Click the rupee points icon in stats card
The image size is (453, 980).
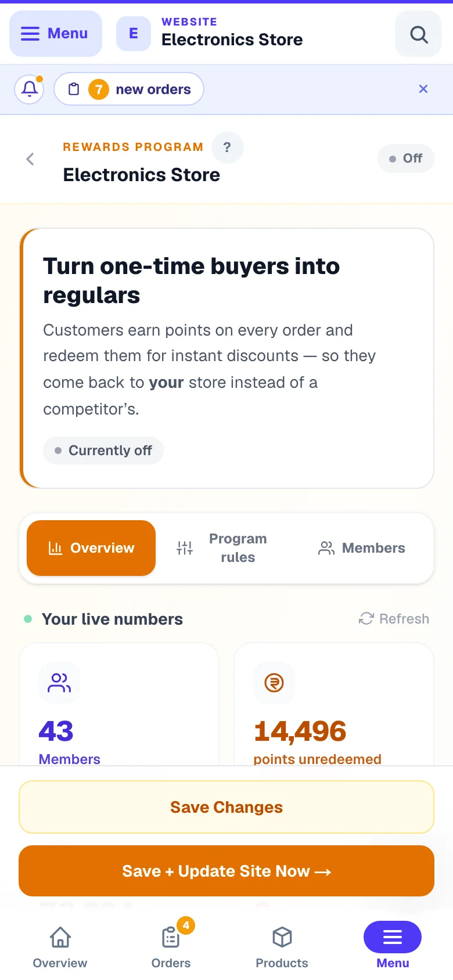tap(274, 683)
